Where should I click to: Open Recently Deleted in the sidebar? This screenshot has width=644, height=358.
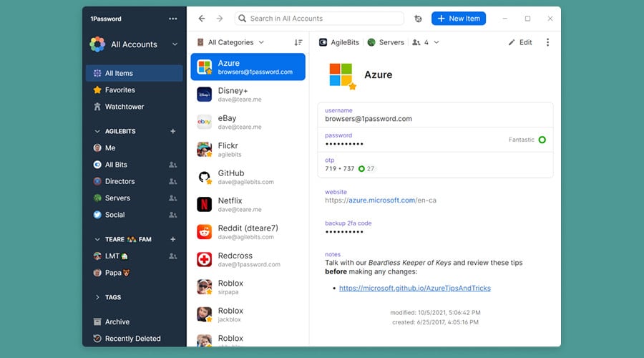tap(132, 339)
